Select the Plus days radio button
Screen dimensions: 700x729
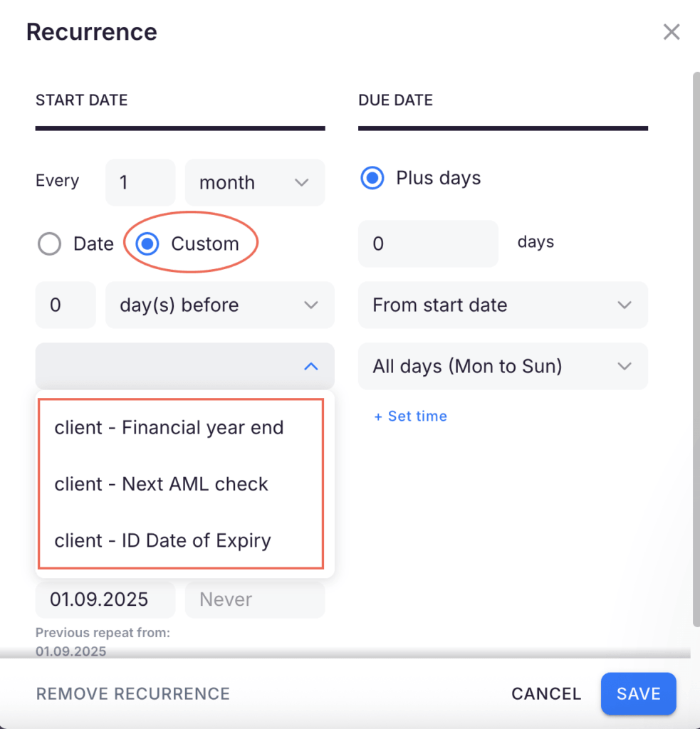pos(372,178)
